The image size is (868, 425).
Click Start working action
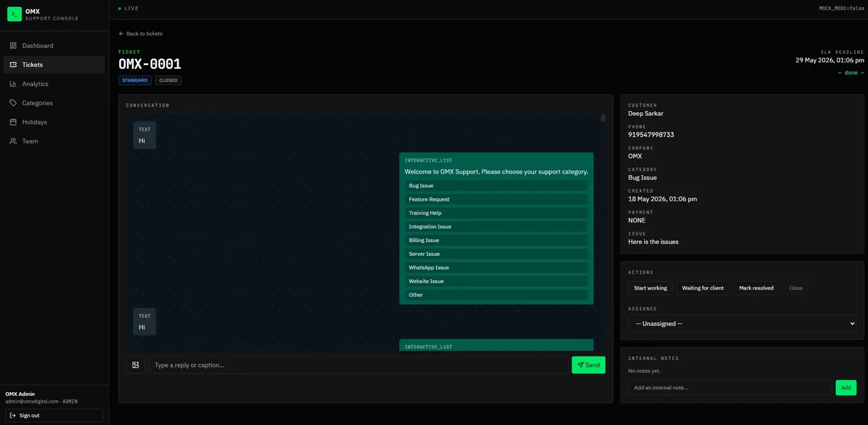click(650, 288)
